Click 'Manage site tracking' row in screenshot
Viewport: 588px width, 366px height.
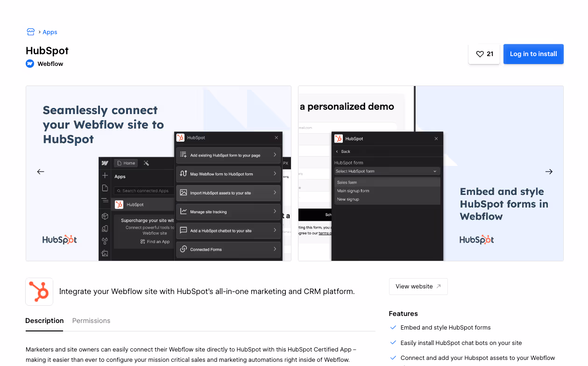tap(228, 212)
